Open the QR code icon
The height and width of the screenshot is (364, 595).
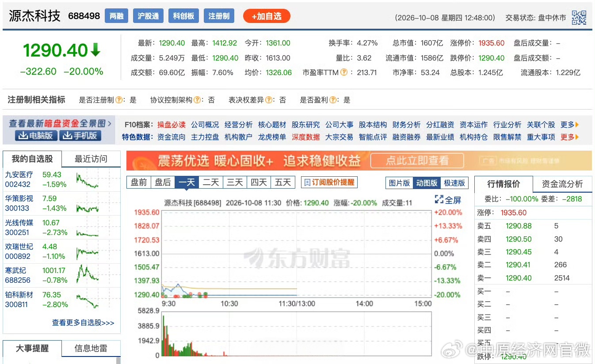(579, 18)
